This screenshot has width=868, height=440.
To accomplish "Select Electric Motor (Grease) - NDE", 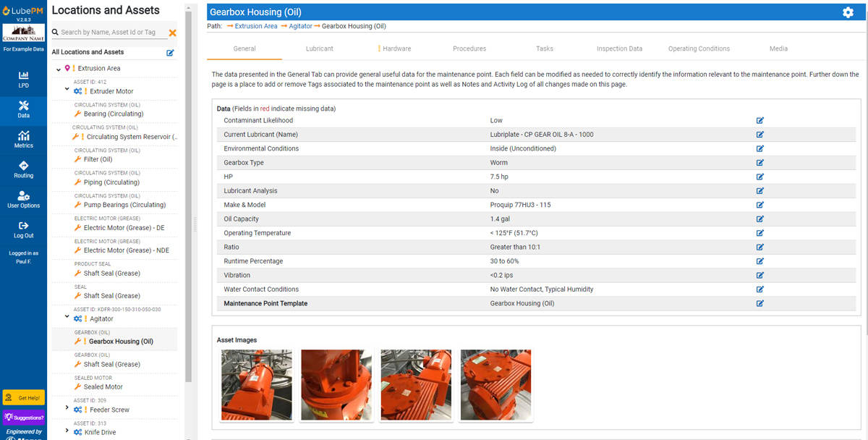I will coord(127,250).
